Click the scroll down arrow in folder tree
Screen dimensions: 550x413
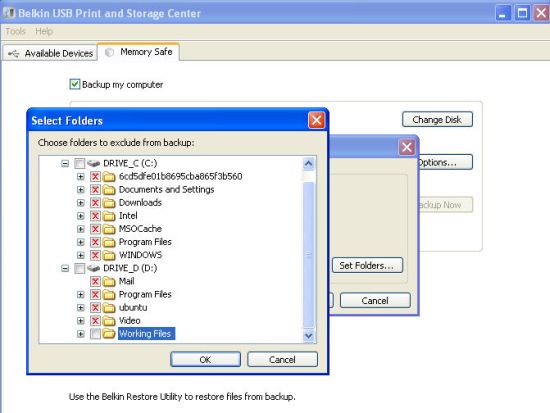(309, 335)
